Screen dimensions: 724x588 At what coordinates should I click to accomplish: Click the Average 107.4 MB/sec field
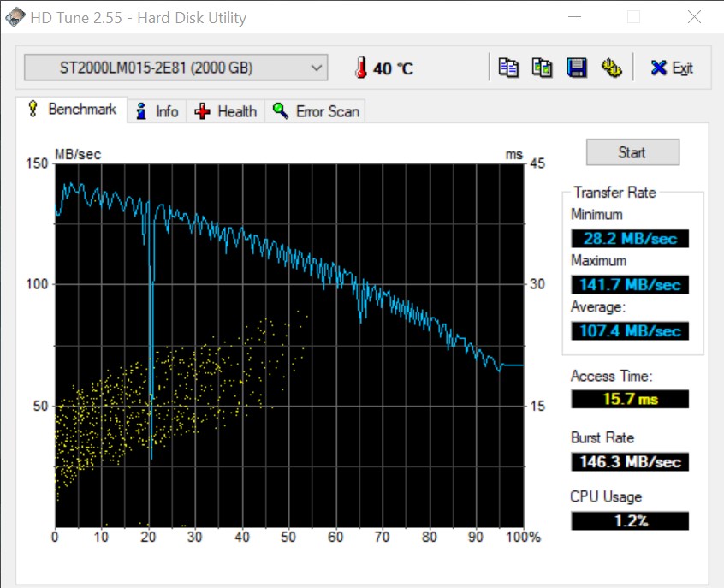(629, 330)
